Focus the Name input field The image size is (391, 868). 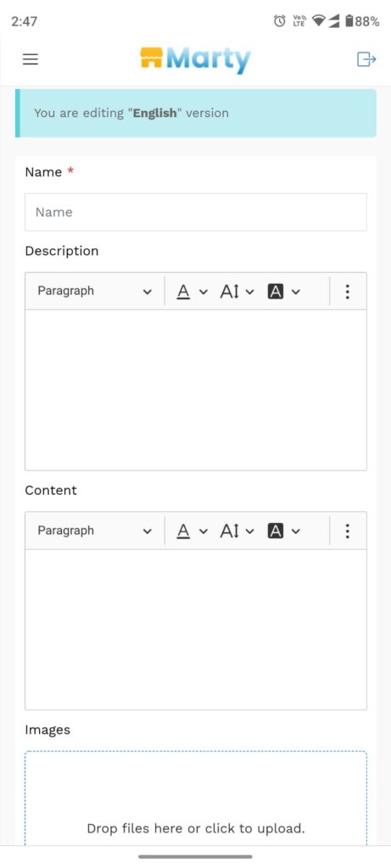tap(195, 212)
